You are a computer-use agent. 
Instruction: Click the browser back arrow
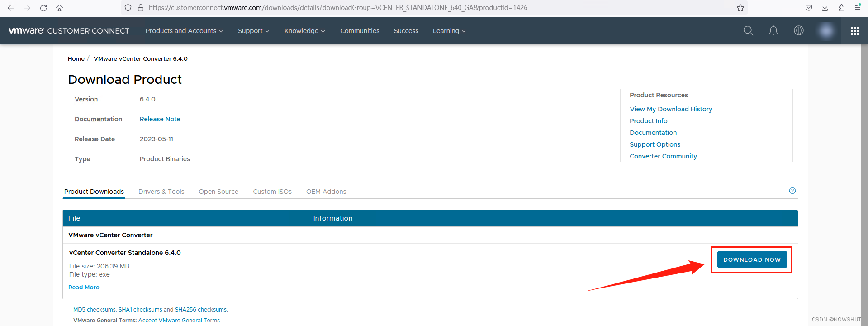(11, 8)
